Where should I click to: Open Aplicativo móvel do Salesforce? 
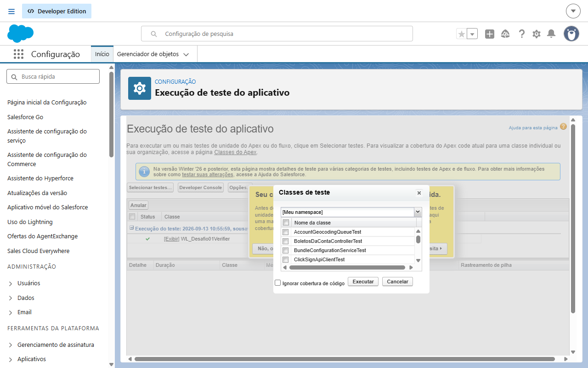47,207
